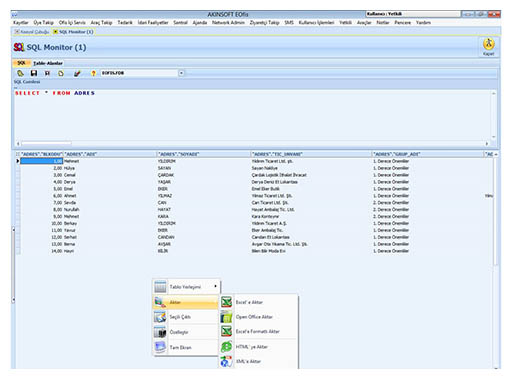
Task: Open the Araçlar menu
Action: pyautogui.click(x=364, y=23)
